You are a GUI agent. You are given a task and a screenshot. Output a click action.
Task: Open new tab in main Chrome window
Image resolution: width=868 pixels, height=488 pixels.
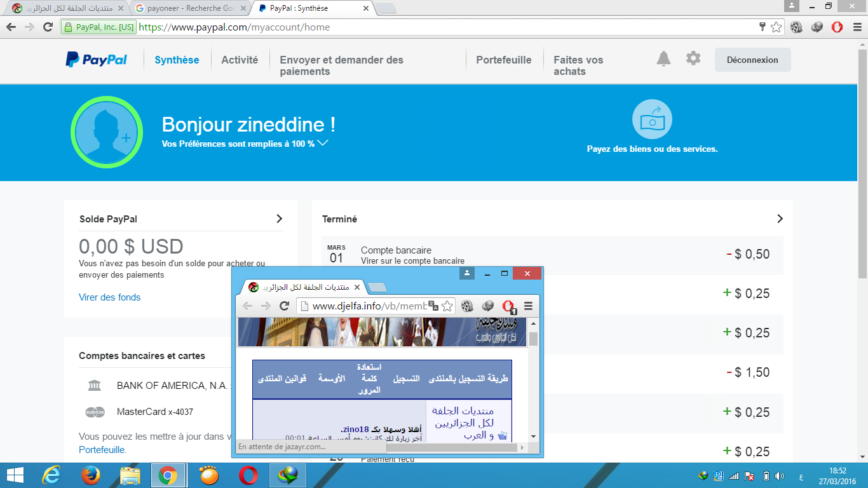[386, 8]
